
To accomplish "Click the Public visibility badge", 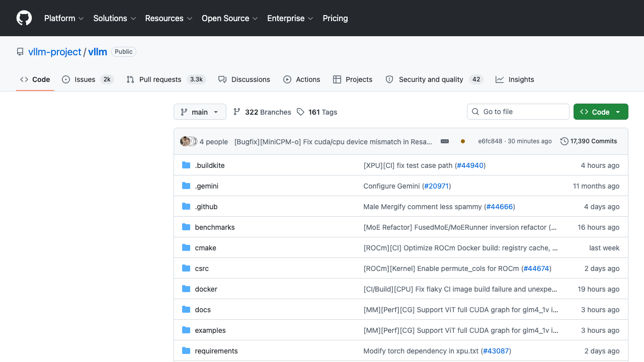I will 124,52.
